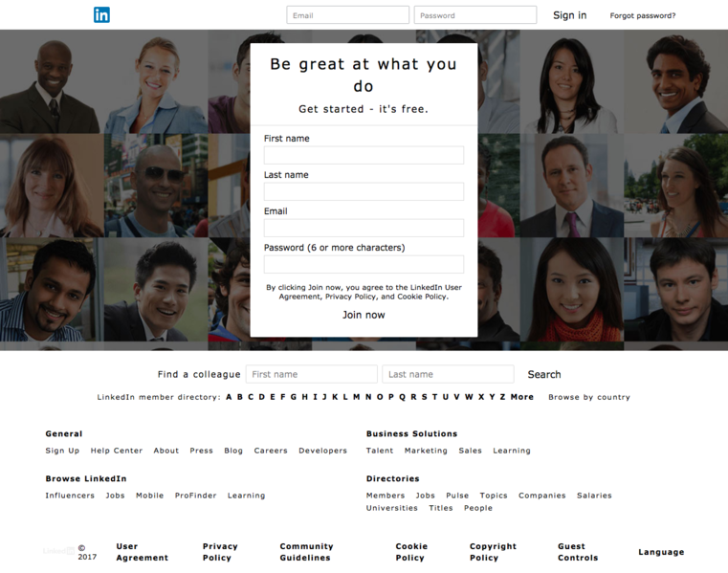The height and width of the screenshot is (573, 728).
Task: Open member directory letter G
Action: [x=294, y=397]
